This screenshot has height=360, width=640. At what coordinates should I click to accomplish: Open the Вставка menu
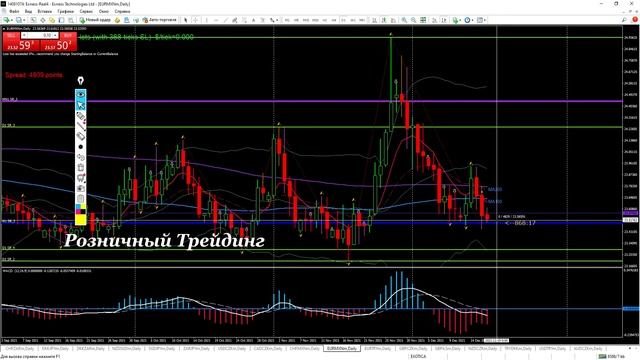pyautogui.click(x=44, y=11)
